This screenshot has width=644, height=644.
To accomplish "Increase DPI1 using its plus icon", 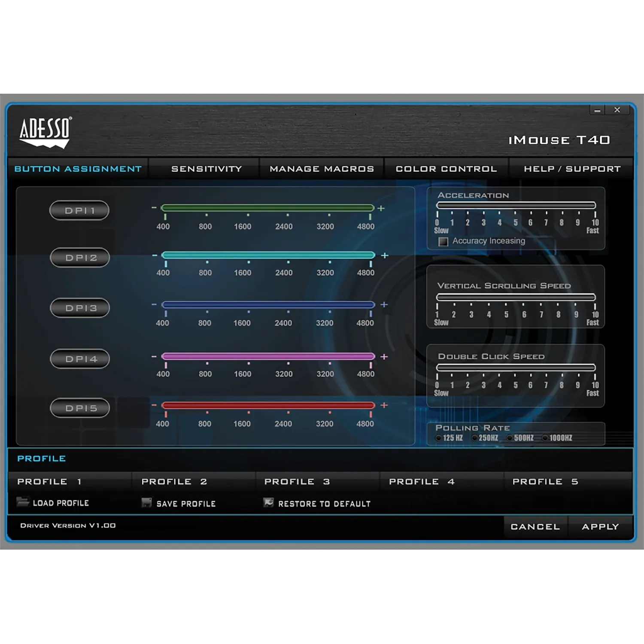I will pyautogui.click(x=381, y=209).
